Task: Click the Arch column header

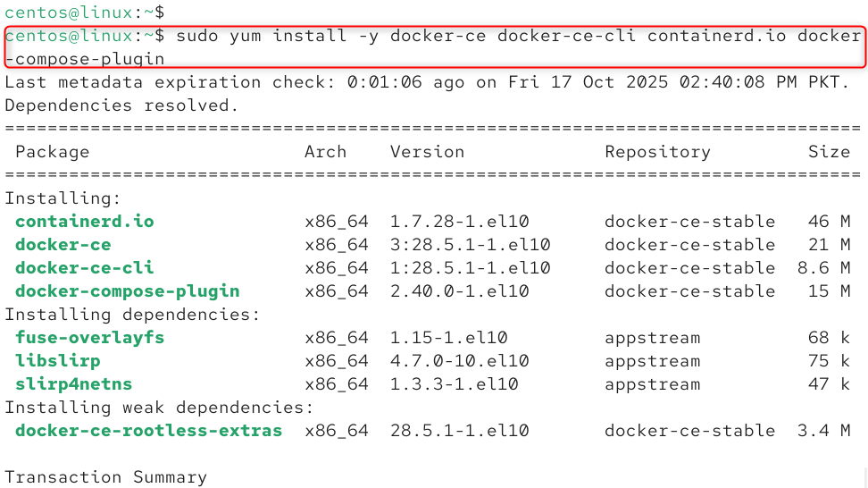Action: click(325, 152)
